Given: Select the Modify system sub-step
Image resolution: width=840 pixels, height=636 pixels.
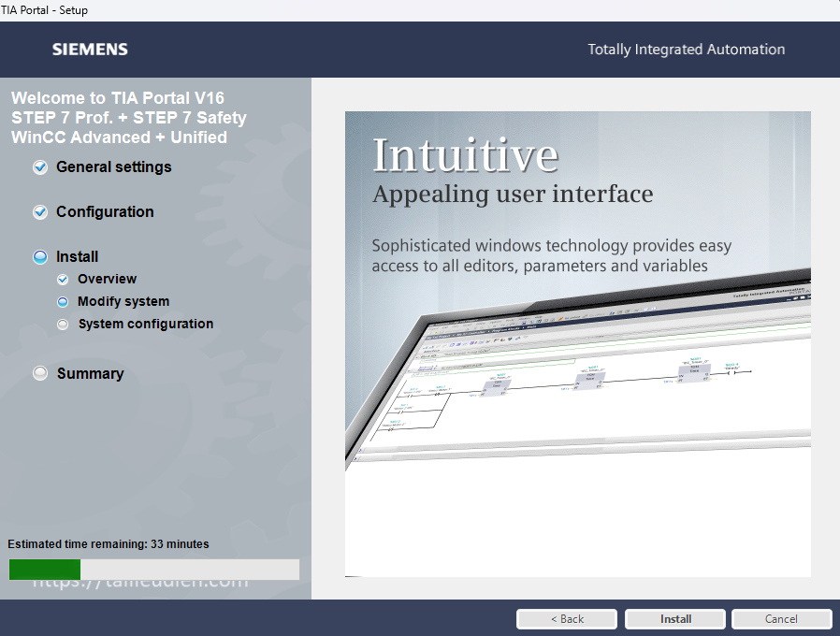Looking at the screenshot, I should coord(123,302).
